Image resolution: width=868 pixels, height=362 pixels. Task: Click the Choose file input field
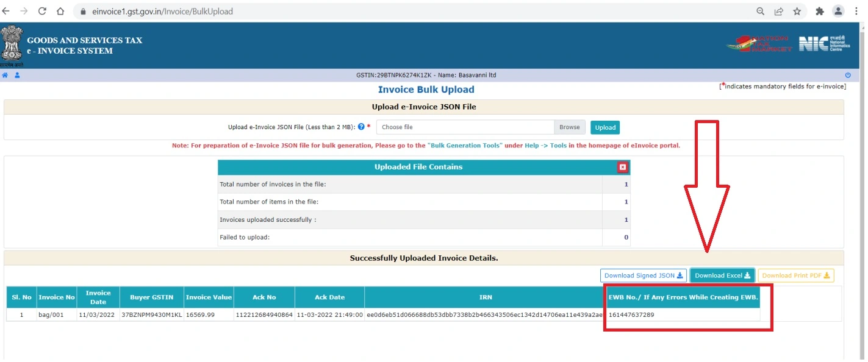point(464,127)
